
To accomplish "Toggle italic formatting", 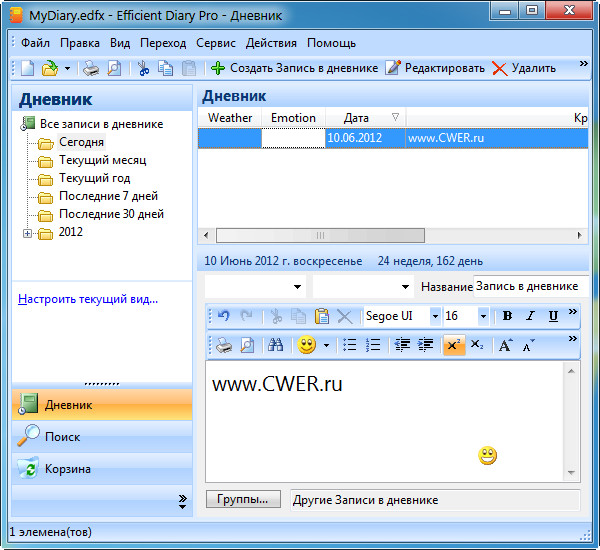I will [x=530, y=316].
